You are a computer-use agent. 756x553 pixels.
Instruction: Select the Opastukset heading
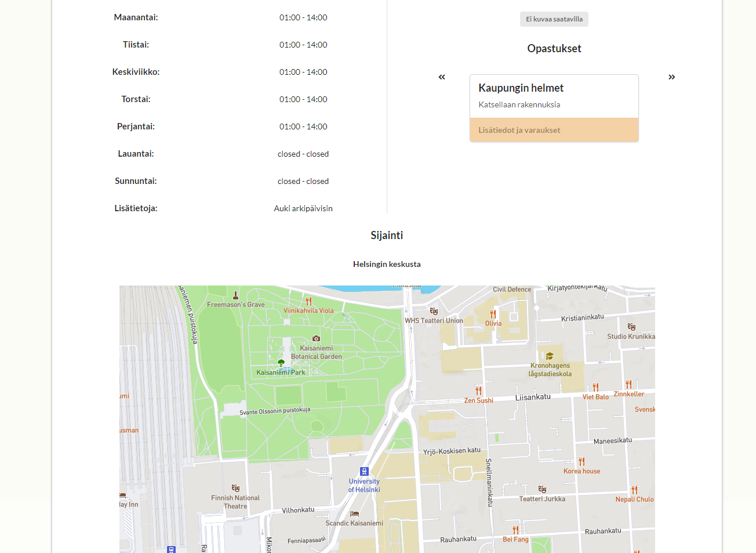(x=554, y=49)
